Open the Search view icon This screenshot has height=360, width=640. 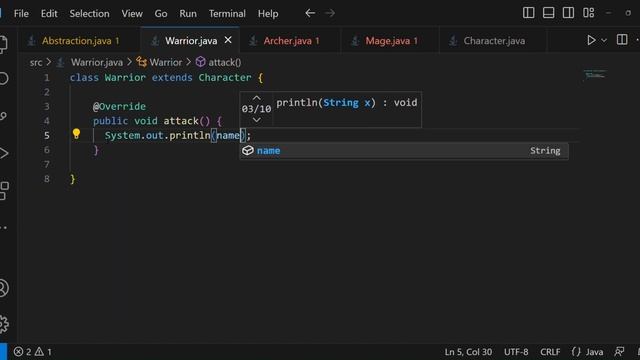[3, 78]
